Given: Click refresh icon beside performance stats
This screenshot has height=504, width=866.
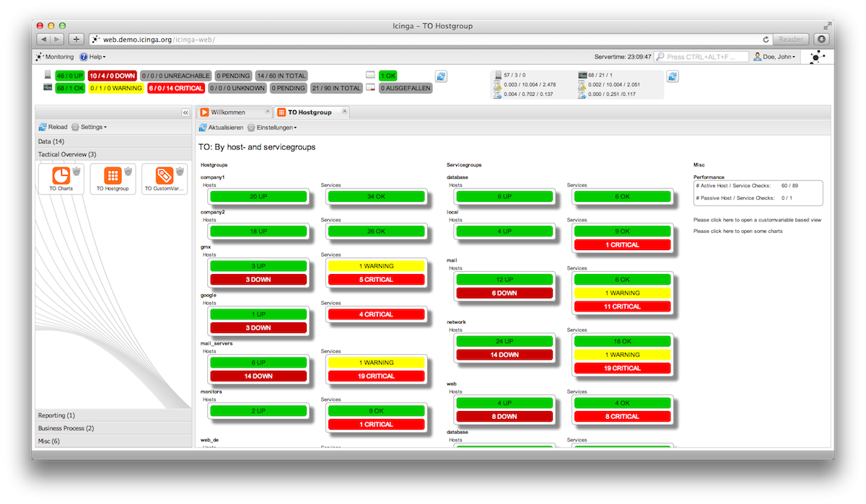Looking at the screenshot, I should point(672,76).
